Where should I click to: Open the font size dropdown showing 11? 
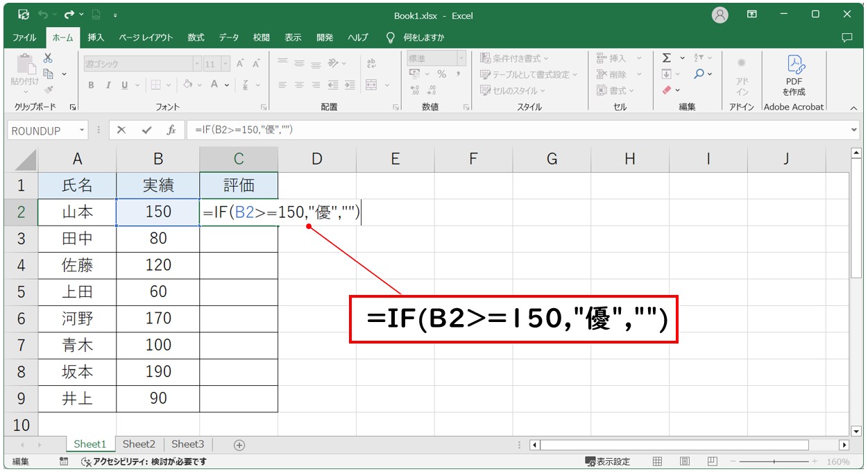pyautogui.click(x=225, y=64)
